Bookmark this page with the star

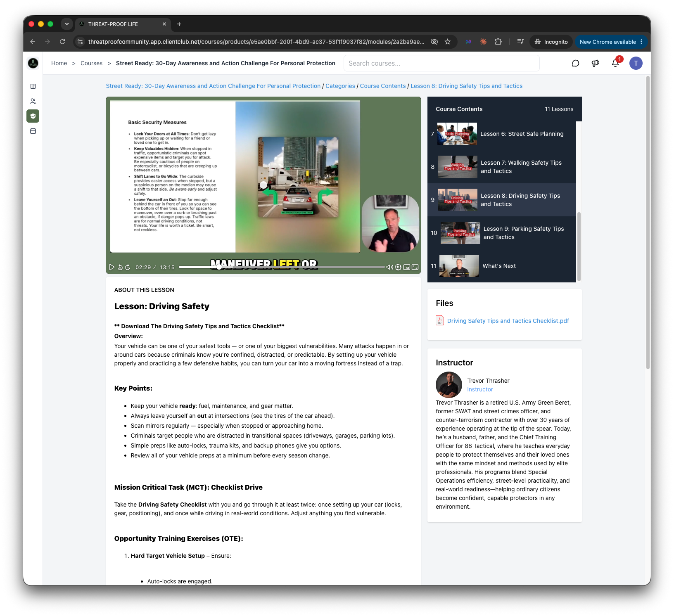(x=448, y=42)
